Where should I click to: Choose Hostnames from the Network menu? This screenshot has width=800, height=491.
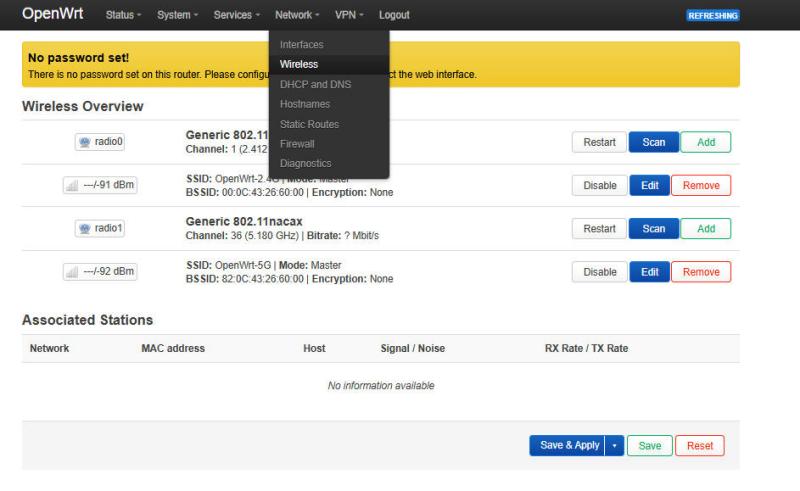(x=329, y=104)
